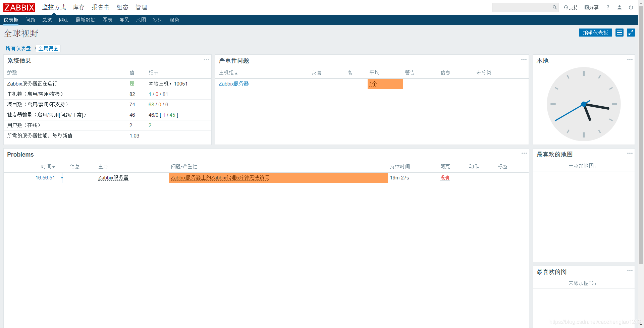The width and height of the screenshot is (644, 328).
Task: Click the analog clock widget
Action: pyautogui.click(x=584, y=104)
